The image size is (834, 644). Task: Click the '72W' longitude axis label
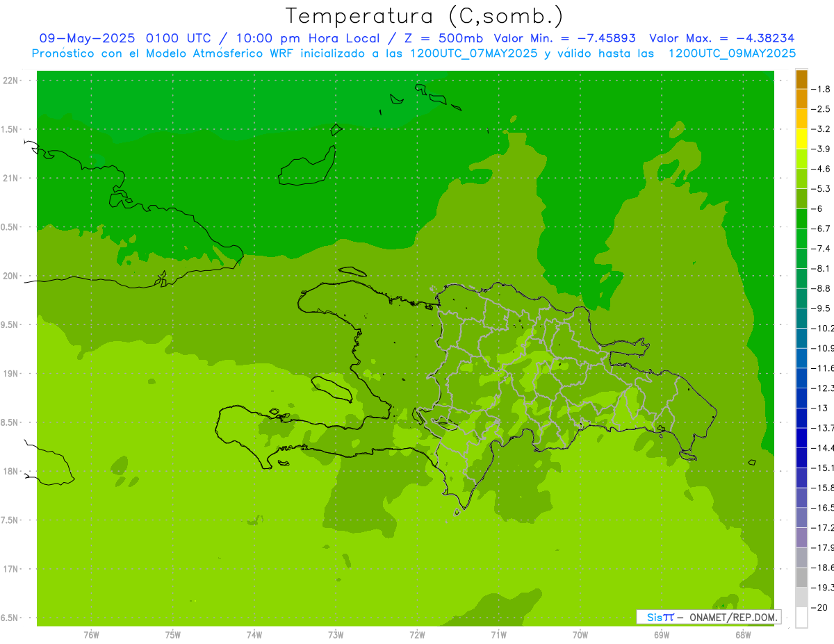click(417, 634)
